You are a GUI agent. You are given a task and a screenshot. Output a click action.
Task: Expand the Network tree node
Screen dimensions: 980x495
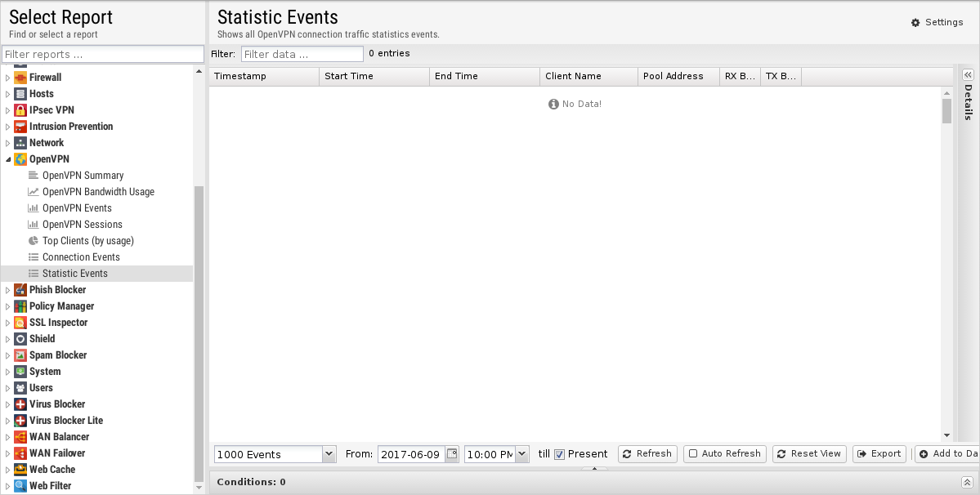7,142
